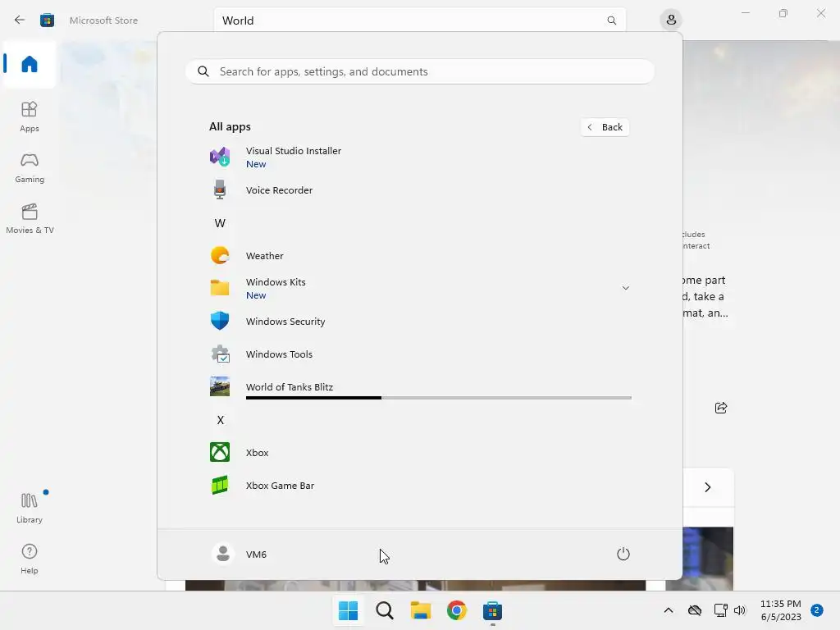The width and height of the screenshot is (840, 630).
Task: Click the Windows Kits folder icon
Action: [x=220, y=288]
